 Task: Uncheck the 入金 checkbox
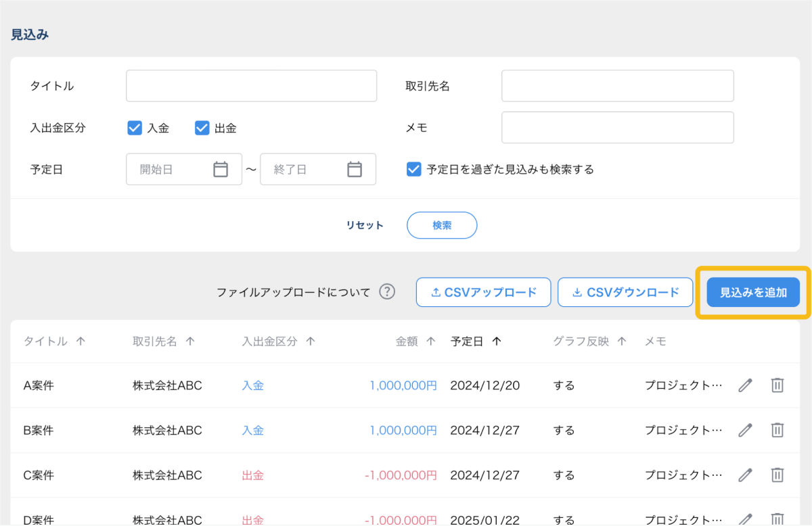click(135, 128)
